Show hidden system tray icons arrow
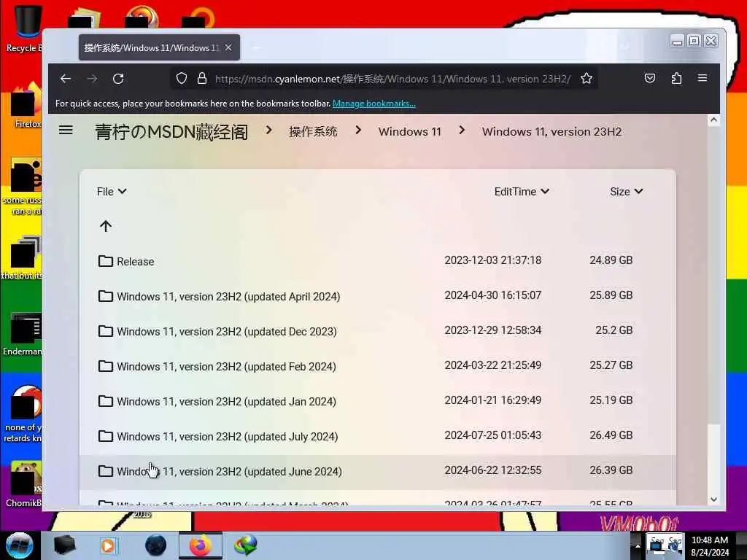The height and width of the screenshot is (560, 747). (637, 545)
